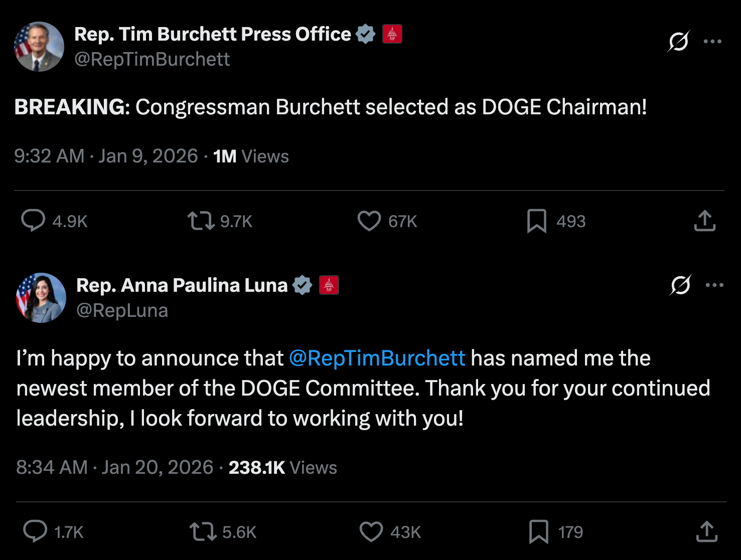The image size is (741, 560).
Task: Open Tim Burchett's profile picture
Action: click(39, 47)
